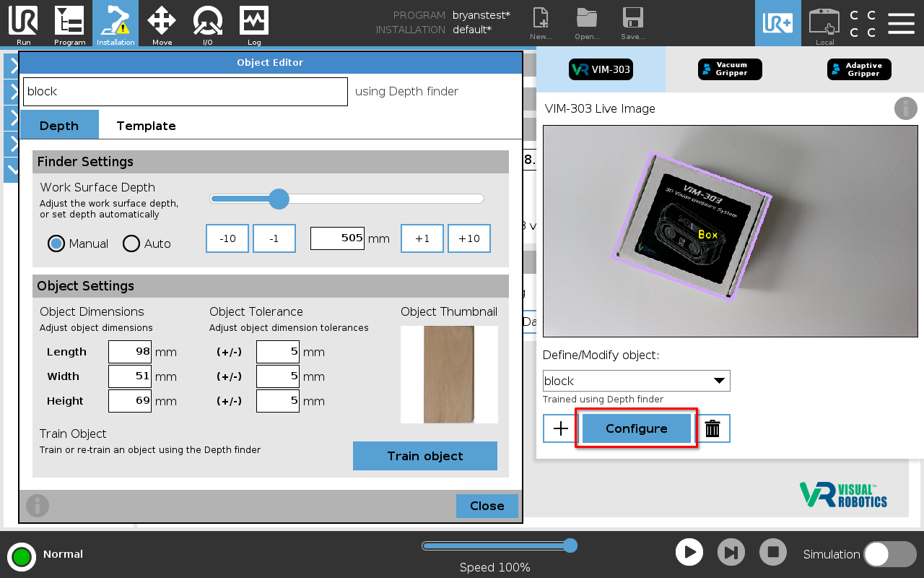
Task: Open the Program screen
Action: (x=69, y=24)
